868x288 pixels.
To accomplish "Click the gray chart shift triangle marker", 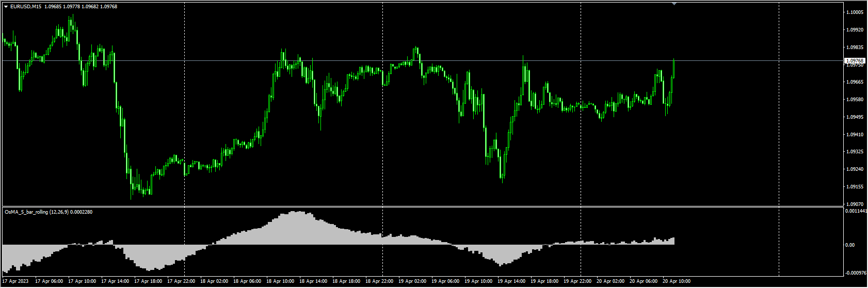I will (x=673, y=4).
